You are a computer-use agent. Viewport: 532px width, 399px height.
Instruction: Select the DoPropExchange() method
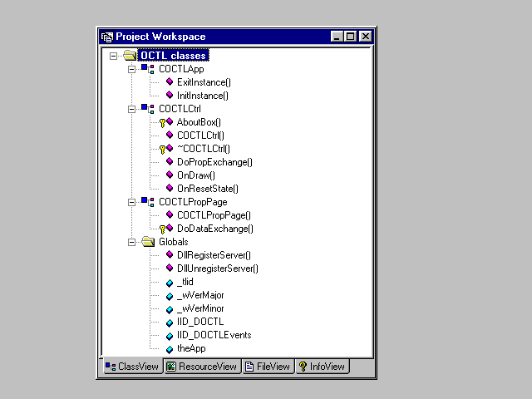coord(214,162)
